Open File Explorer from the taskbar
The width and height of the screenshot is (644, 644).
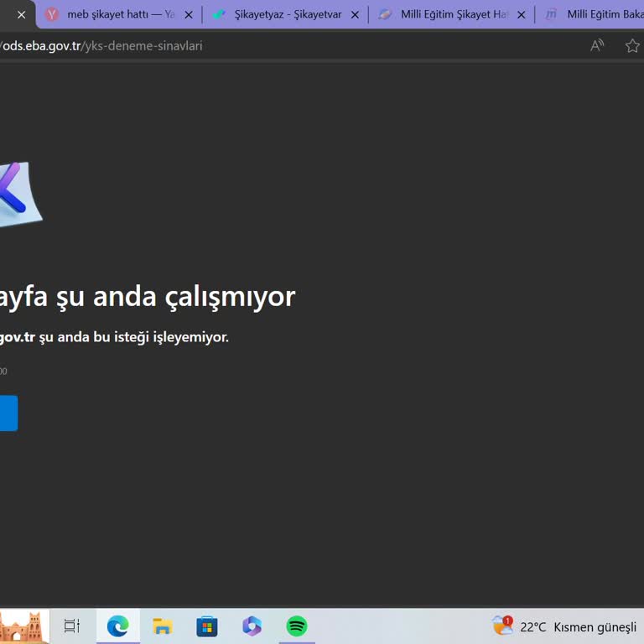click(x=163, y=626)
